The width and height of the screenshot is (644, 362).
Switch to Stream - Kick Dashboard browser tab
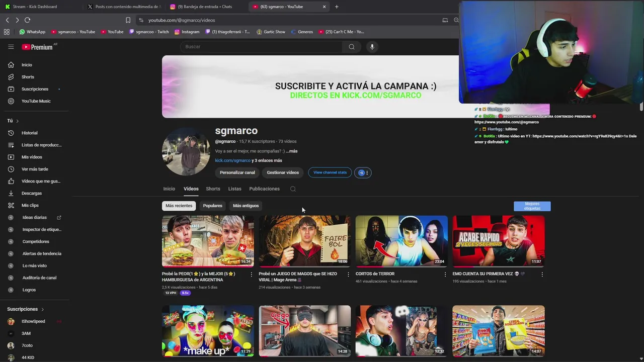pos(40,7)
